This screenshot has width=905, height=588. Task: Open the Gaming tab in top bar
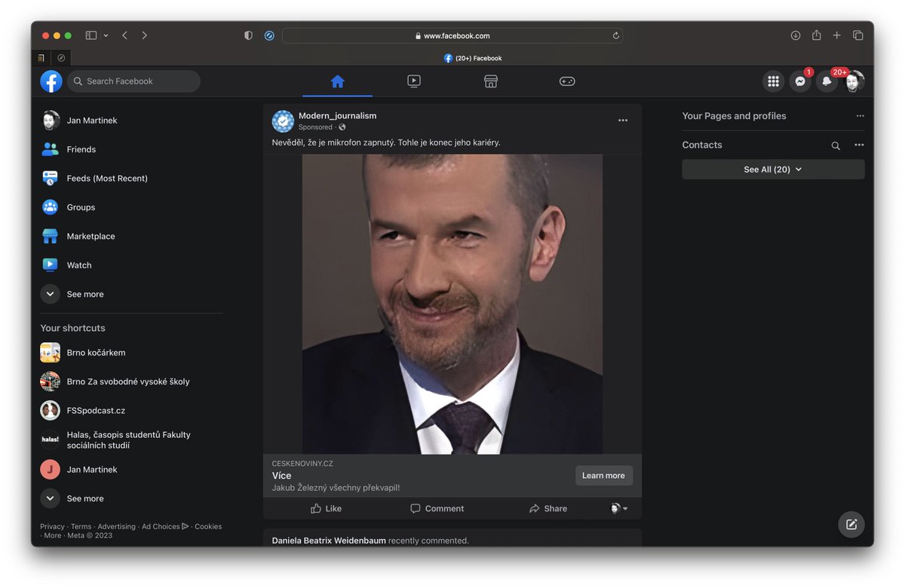[x=567, y=81]
